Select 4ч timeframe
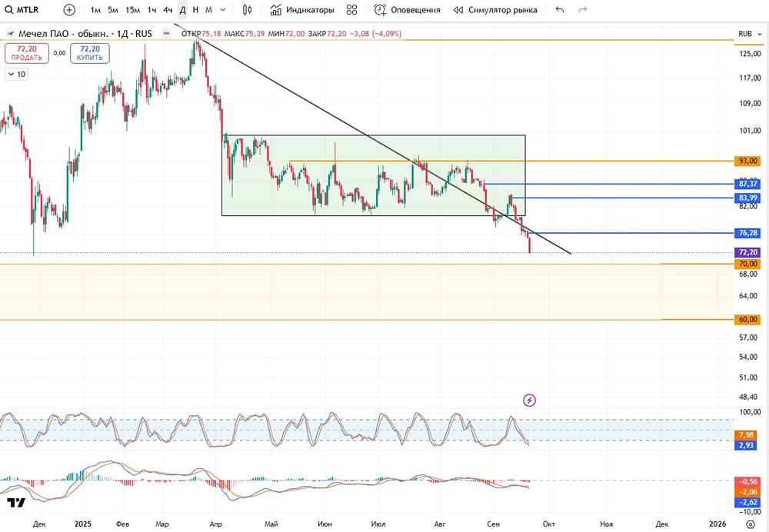769x532 pixels. pyautogui.click(x=168, y=10)
